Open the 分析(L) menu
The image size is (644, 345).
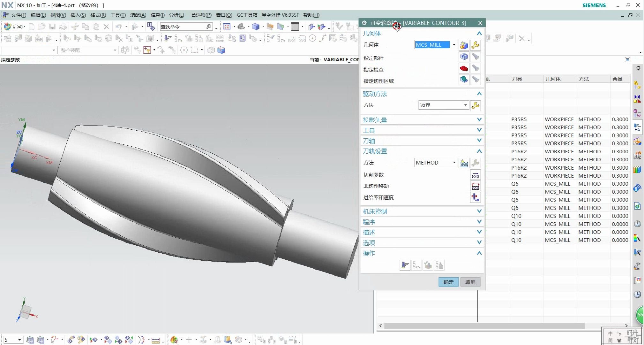[176, 15]
